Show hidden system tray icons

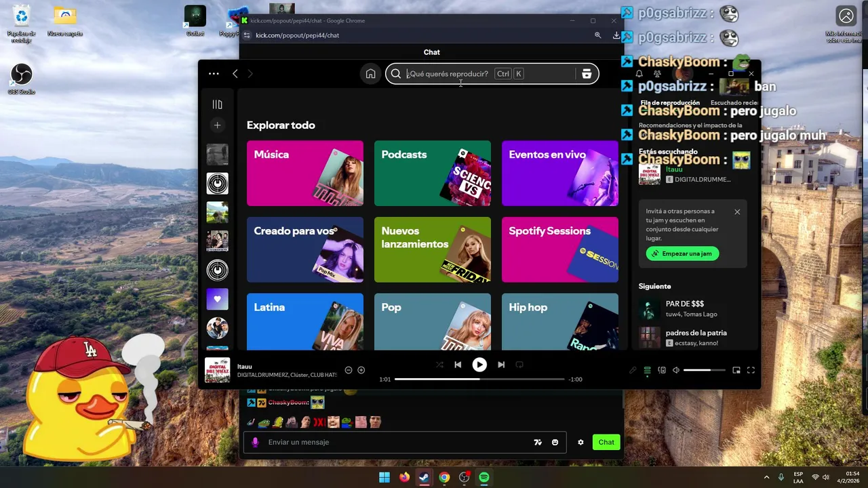click(766, 477)
